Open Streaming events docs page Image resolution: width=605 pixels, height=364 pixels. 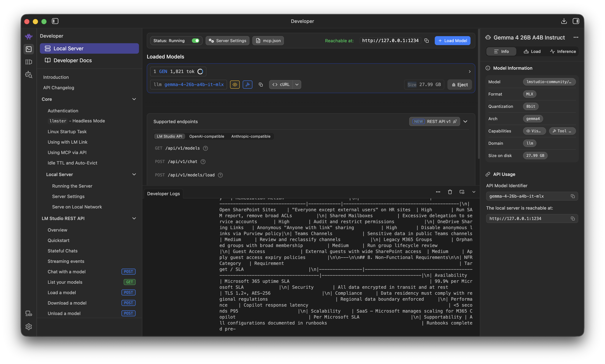tap(66, 262)
